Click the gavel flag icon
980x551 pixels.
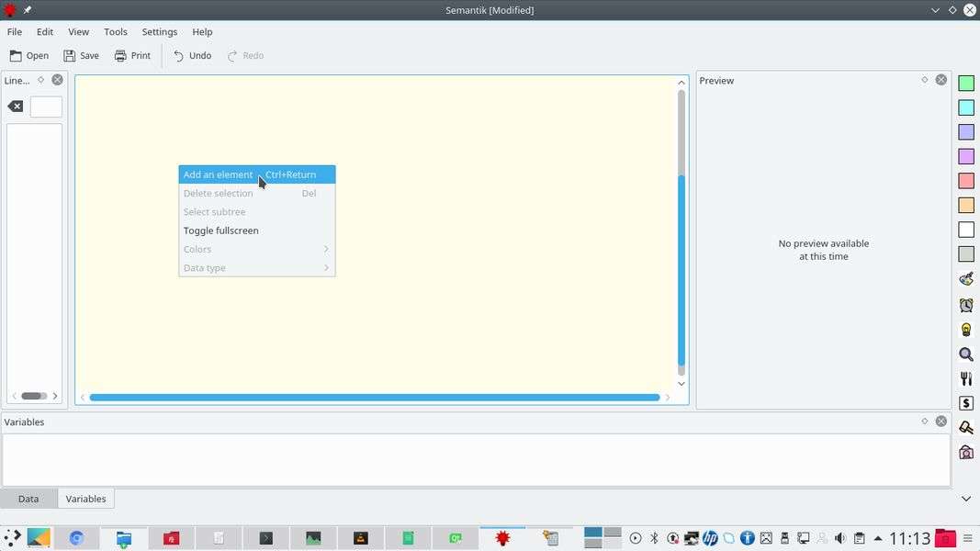(x=966, y=428)
